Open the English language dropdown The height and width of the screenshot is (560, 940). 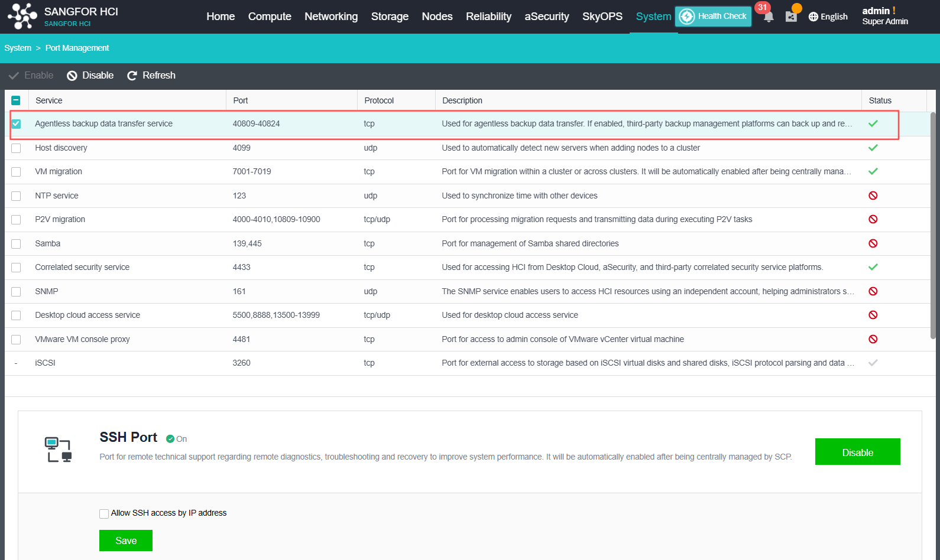(828, 17)
